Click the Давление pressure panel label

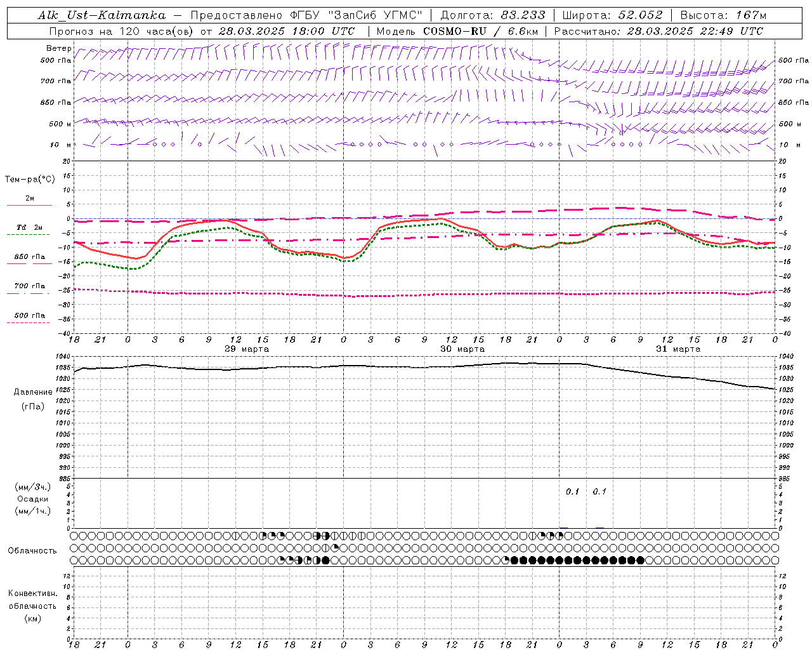coord(33,392)
